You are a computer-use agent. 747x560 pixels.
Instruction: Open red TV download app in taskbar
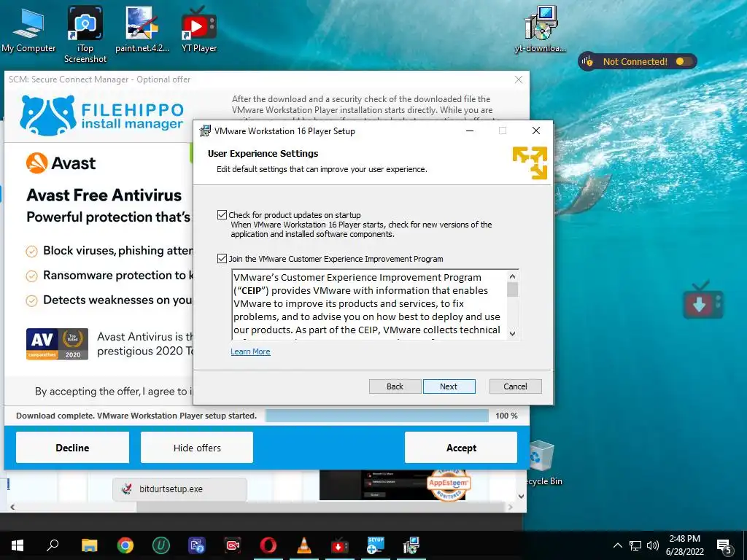[338, 545]
